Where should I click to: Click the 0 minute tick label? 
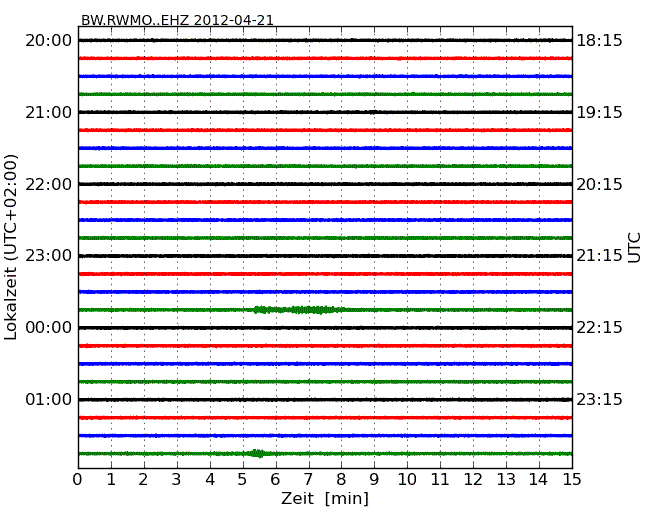78,479
